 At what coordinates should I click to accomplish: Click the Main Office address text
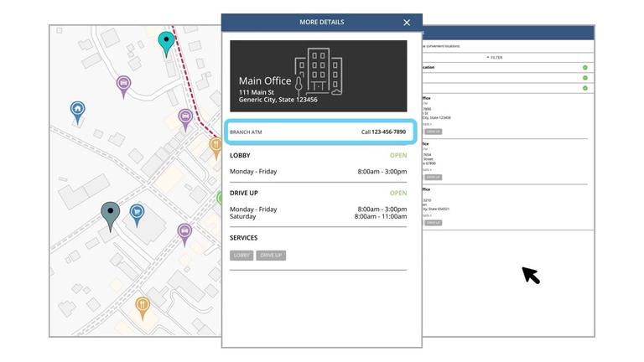(x=278, y=96)
